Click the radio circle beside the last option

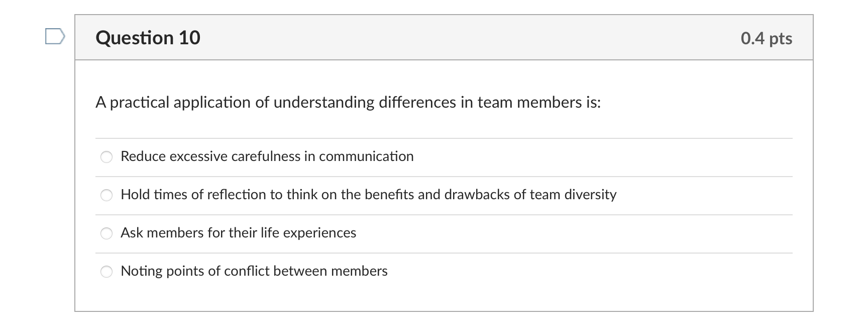coord(106,271)
